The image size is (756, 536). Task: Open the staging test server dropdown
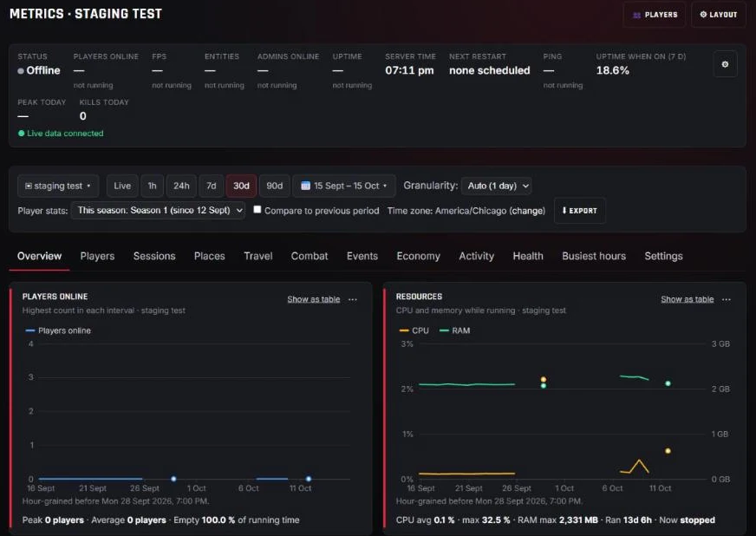click(x=58, y=186)
